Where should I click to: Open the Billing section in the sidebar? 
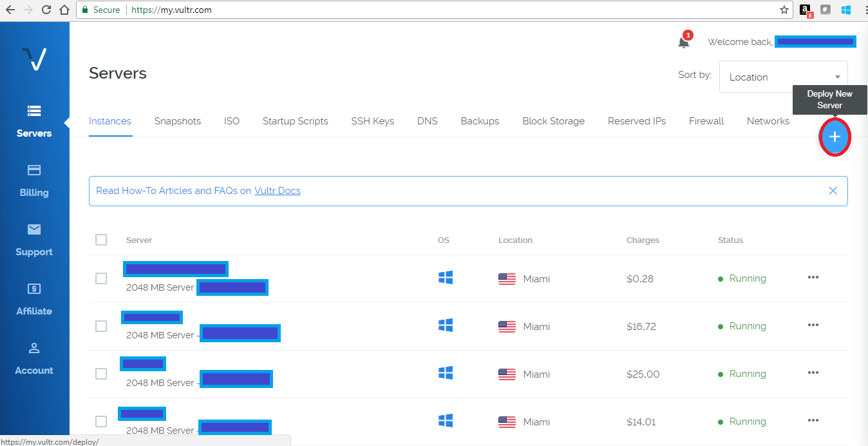coord(34,180)
